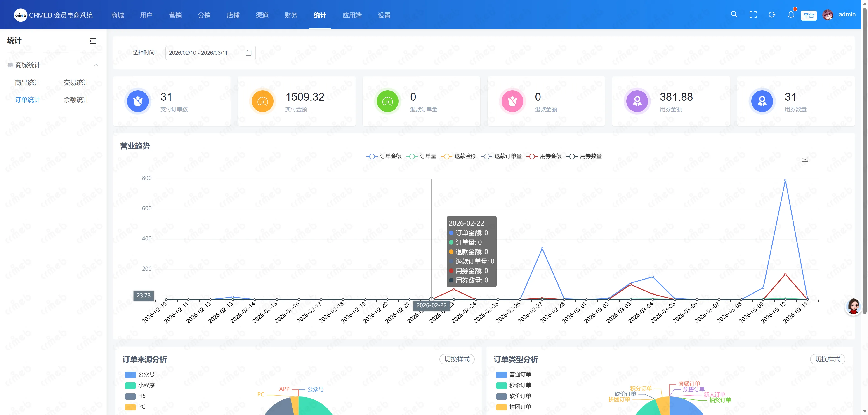Click the 平台 badge button
This screenshot has height=415, width=868.
[808, 16]
